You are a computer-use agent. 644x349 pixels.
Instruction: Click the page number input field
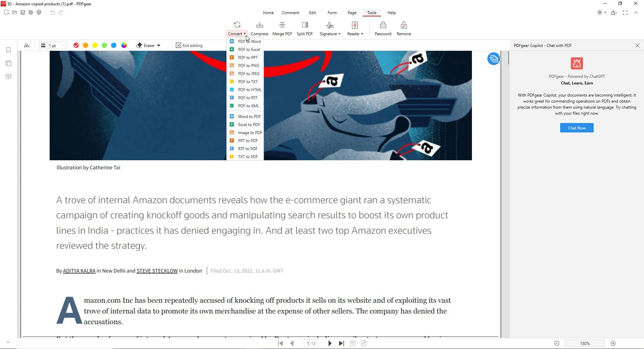(x=311, y=343)
